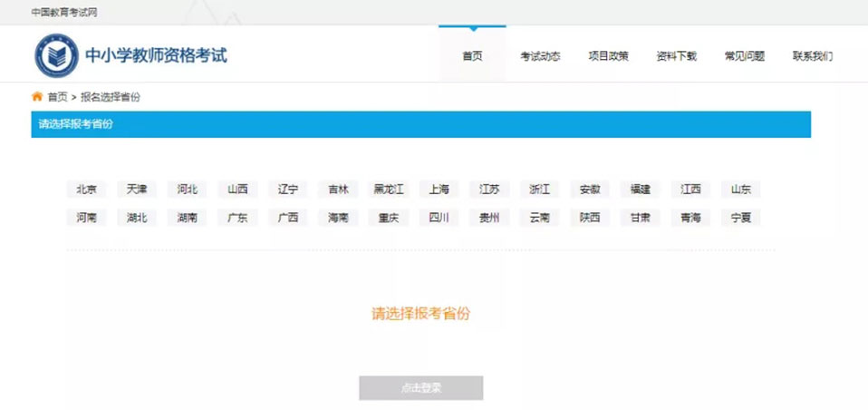Viewport: 868px width, 410px height.
Task: Select 北京 province
Action: (x=86, y=190)
